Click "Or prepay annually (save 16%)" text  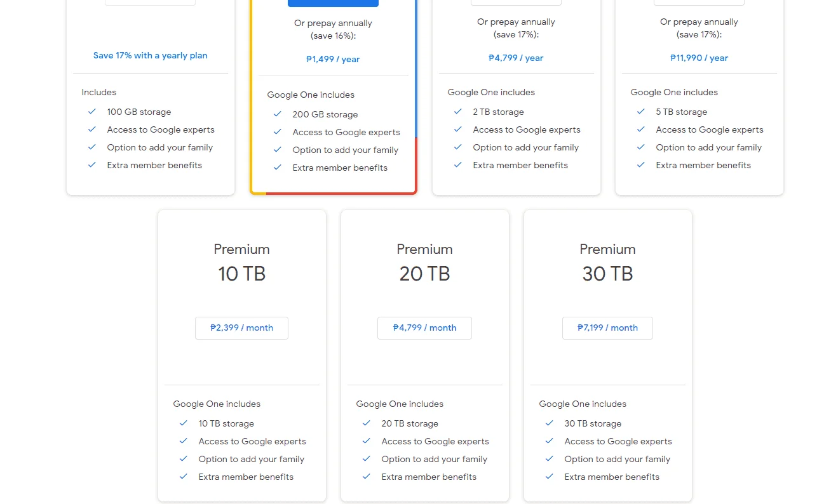333,29
